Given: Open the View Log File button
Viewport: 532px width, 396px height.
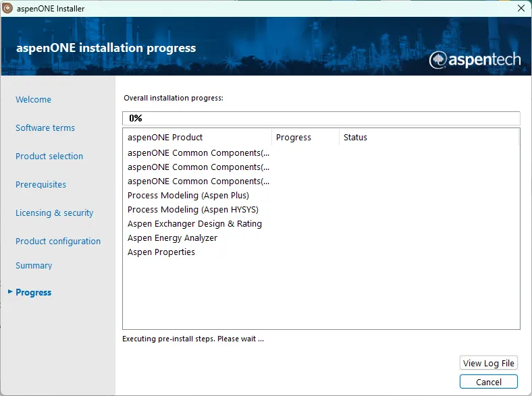Looking at the screenshot, I should [x=489, y=363].
